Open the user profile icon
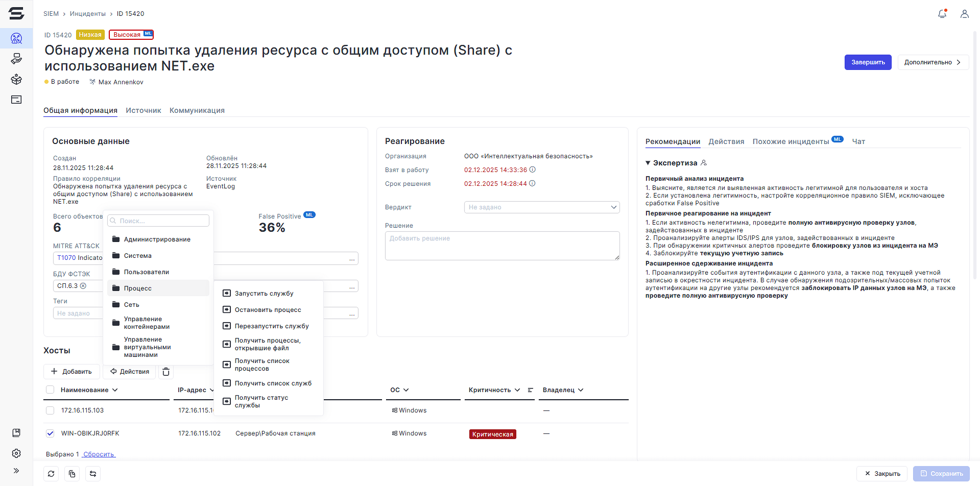 [964, 14]
